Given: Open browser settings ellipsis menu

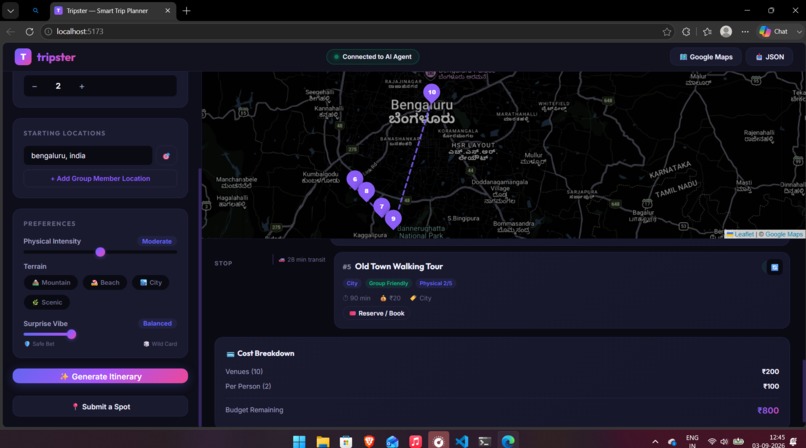Looking at the screenshot, I should 745,32.
